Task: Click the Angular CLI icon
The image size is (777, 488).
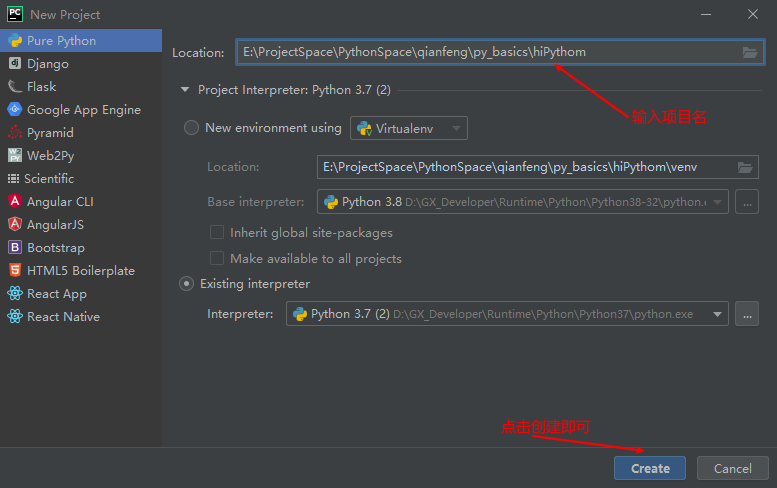Action: 15,201
